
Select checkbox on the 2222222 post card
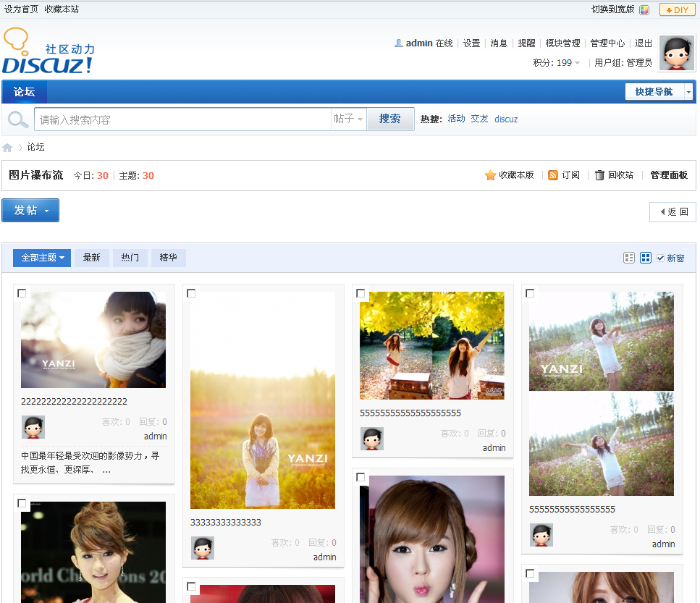(22, 293)
